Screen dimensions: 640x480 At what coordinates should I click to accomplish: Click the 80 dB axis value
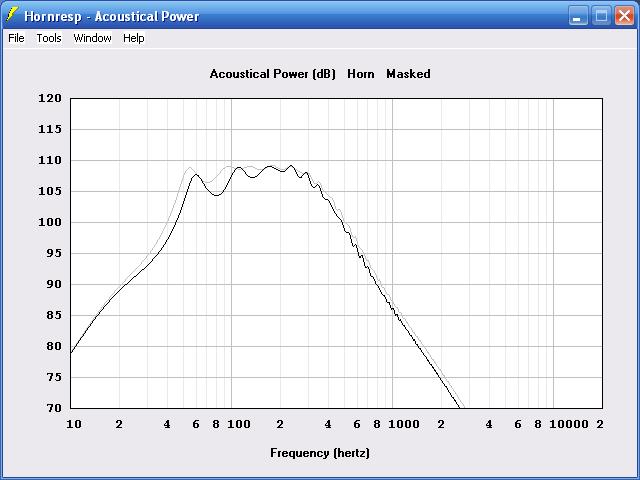(x=54, y=346)
